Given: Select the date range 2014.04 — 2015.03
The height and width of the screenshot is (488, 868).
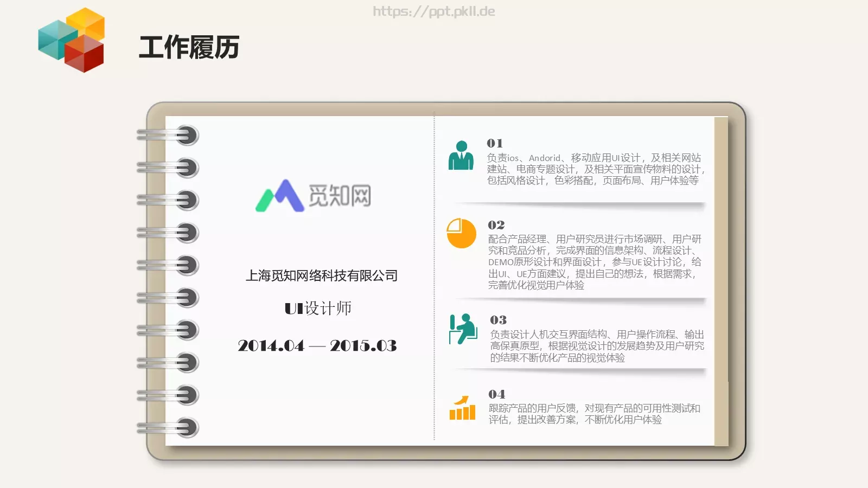Looking at the screenshot, I should [317, 345].
